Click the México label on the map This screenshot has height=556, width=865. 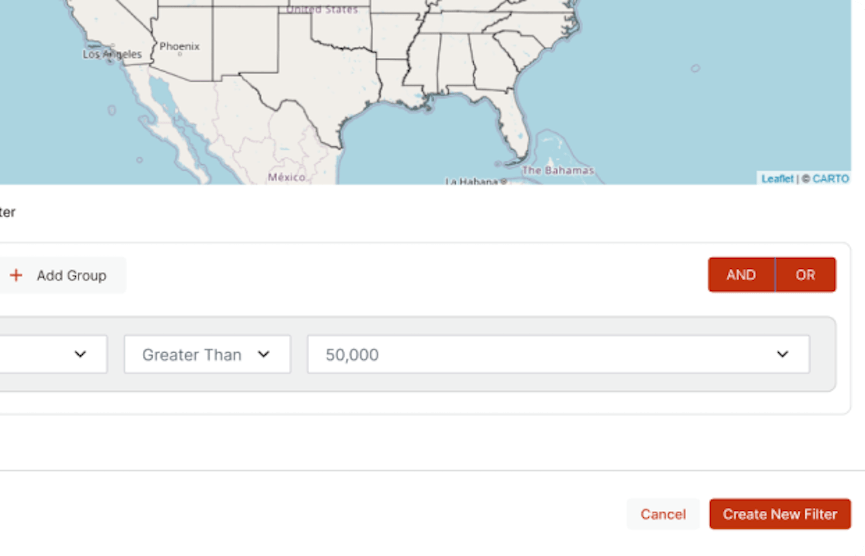(x=286, y=177)
